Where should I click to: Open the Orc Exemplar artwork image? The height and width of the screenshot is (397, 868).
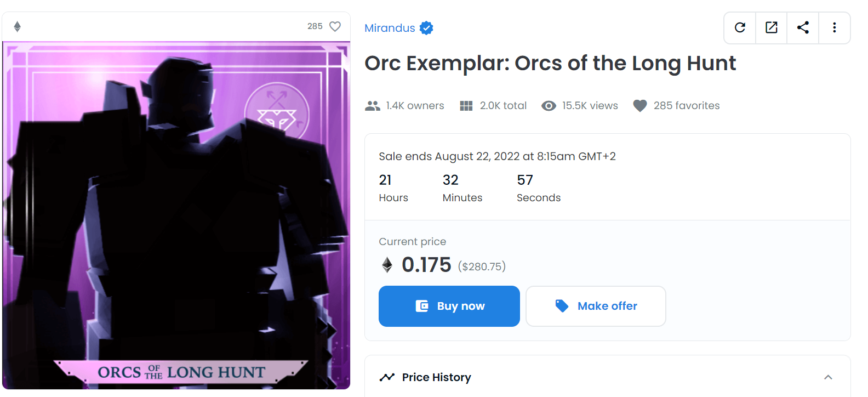[x=176, y=215]
